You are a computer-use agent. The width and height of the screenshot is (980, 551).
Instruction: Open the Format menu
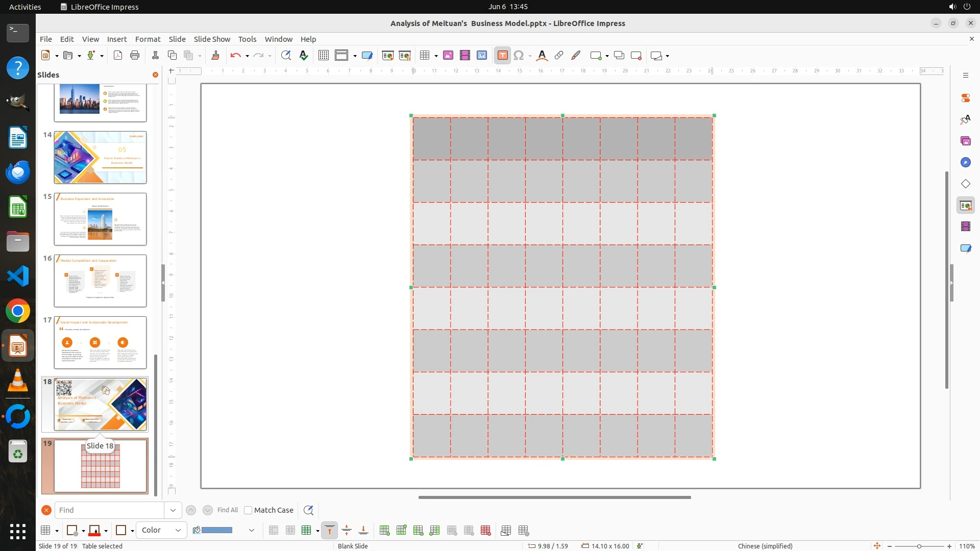click(148, 39)
